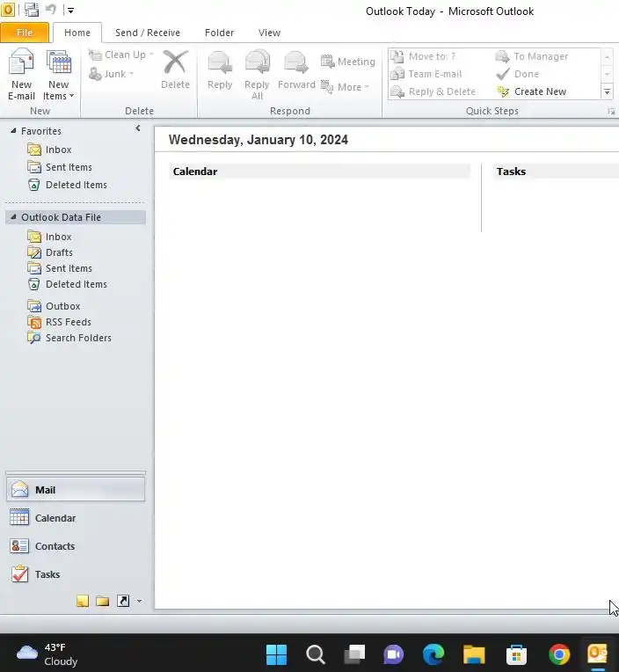
Task: Click the Notes icon in navigation pane
Action: (x=83, y=601)
